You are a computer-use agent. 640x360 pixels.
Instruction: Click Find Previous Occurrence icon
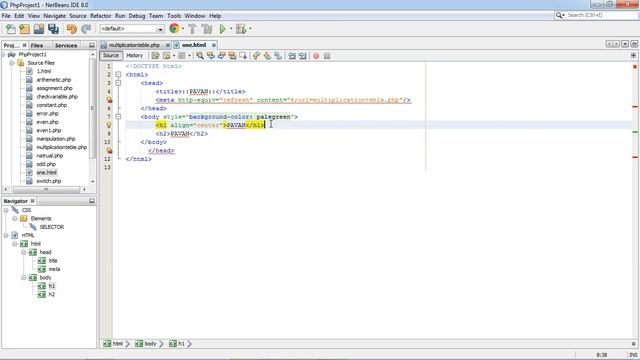211,56
